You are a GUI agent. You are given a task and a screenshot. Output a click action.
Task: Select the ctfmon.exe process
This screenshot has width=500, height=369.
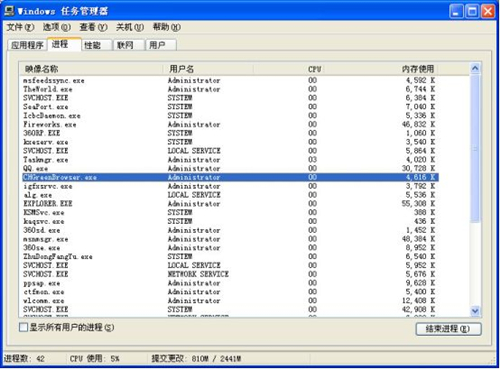(230, 292)
